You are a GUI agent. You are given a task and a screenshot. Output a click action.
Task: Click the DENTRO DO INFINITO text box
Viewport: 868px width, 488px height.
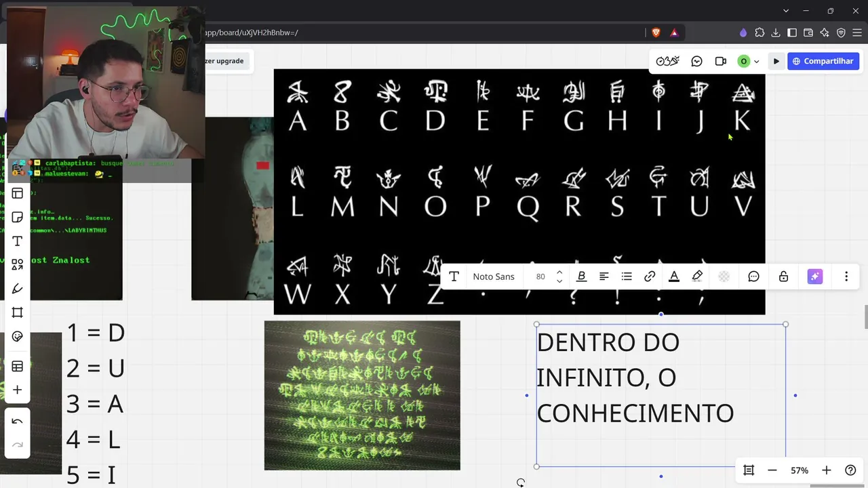(x=661, y=395)
